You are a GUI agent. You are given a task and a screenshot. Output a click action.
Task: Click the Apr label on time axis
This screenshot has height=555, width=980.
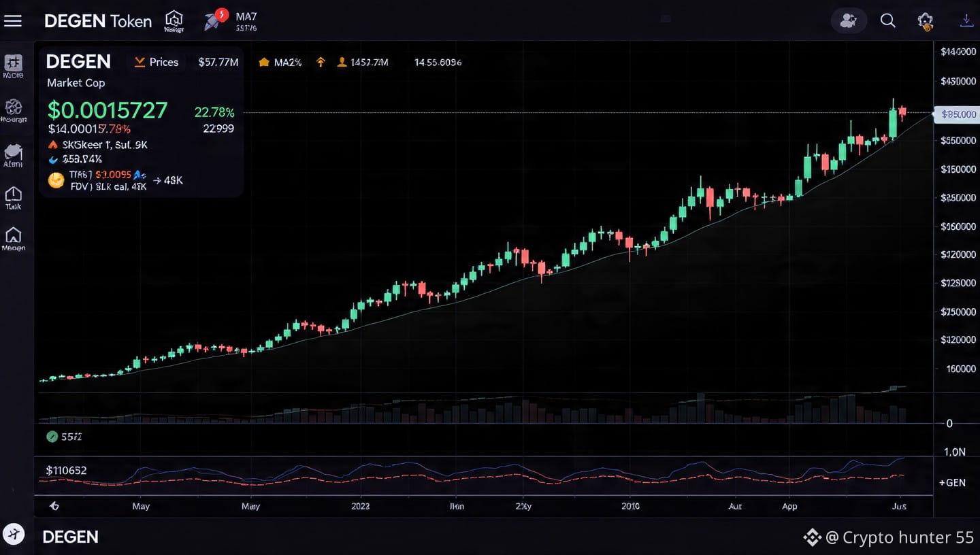pos(789,507)
